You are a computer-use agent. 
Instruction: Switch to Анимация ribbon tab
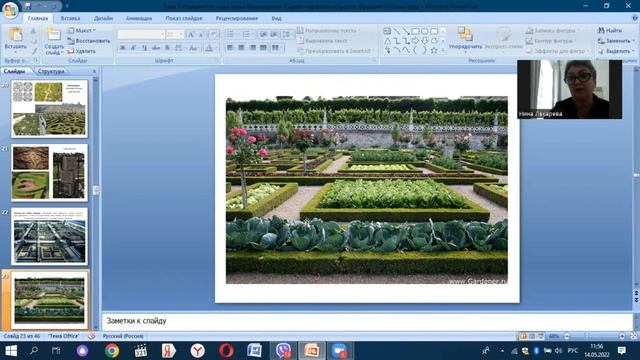click(x=139, y=18)
